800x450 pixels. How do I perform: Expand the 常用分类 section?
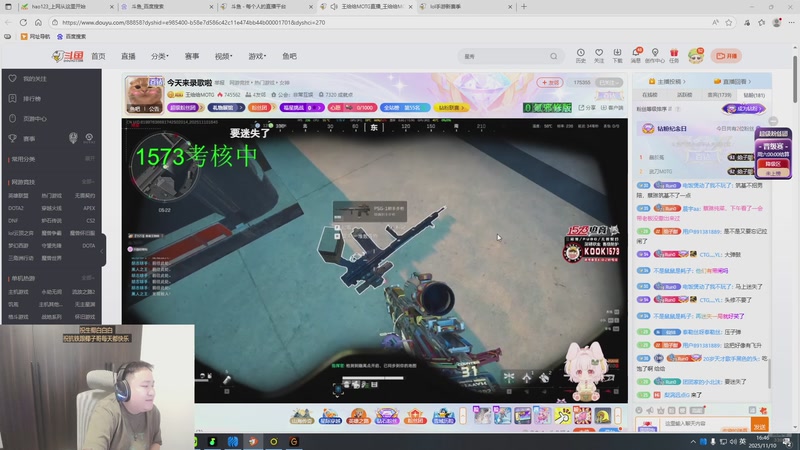[90, 159]
